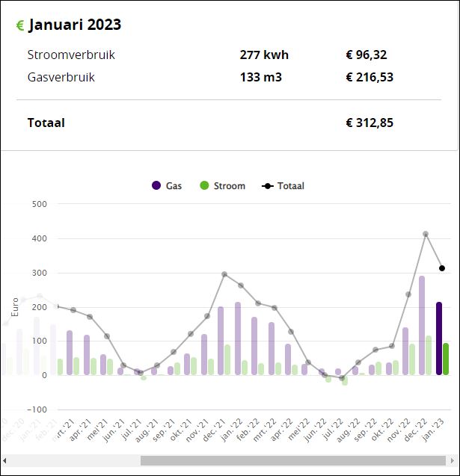Click the right arrow of horizontal scrollbar
Viewport: 460px width, 476px height.
click(454, 460)
